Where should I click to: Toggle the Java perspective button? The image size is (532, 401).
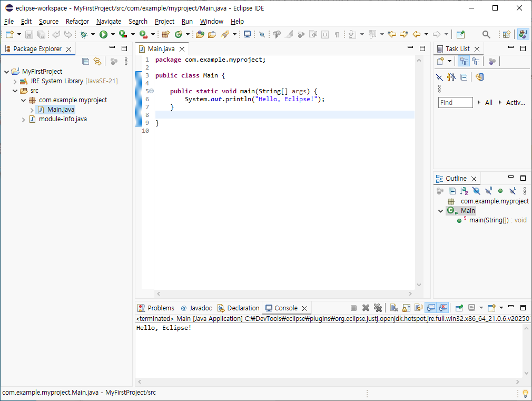523,34
